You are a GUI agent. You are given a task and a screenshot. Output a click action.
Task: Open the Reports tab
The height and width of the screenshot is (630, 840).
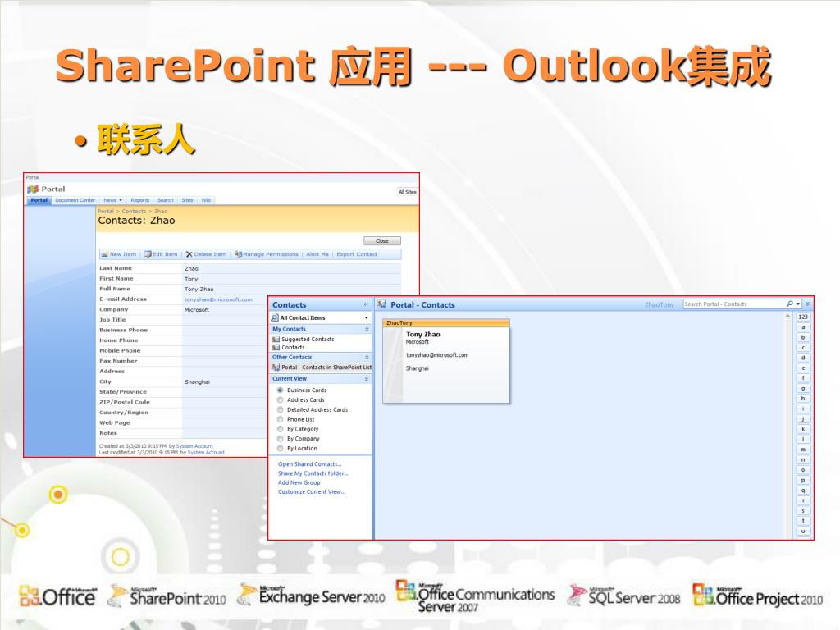pyautogui.click(x=139, y=200)
